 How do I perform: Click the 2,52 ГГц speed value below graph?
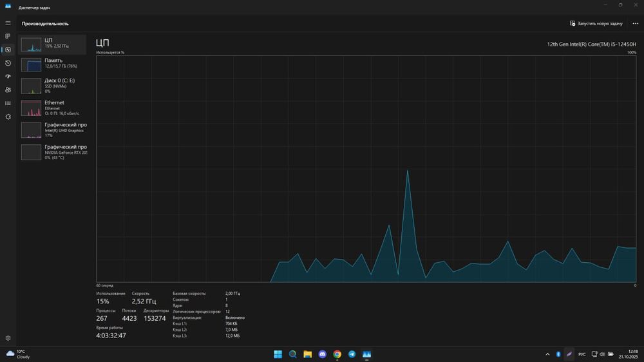click(x=144, y=301)
